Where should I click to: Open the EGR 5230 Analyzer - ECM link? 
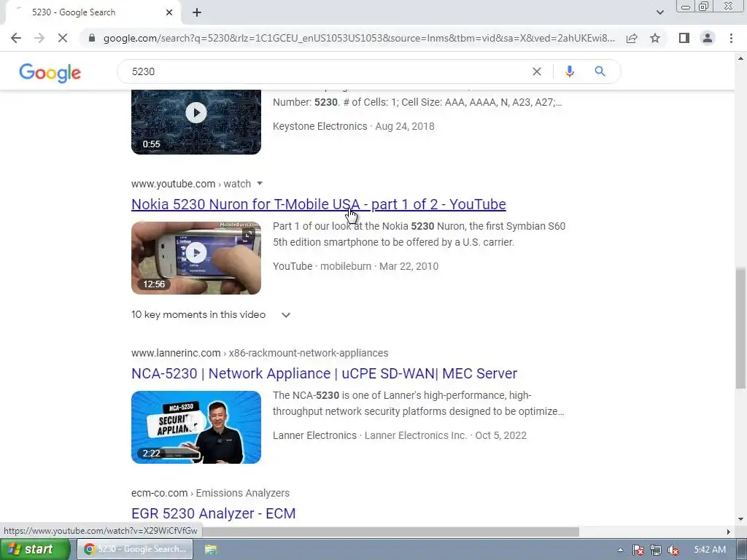(x=214, y=513)
